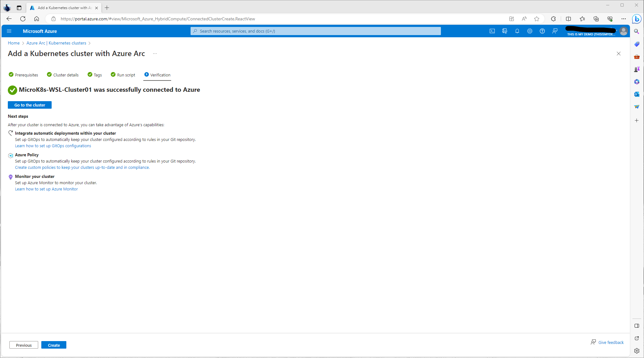Open Azure portal settings gear
The height and width of the screenshot is (358, 644).
click(530, 31)
